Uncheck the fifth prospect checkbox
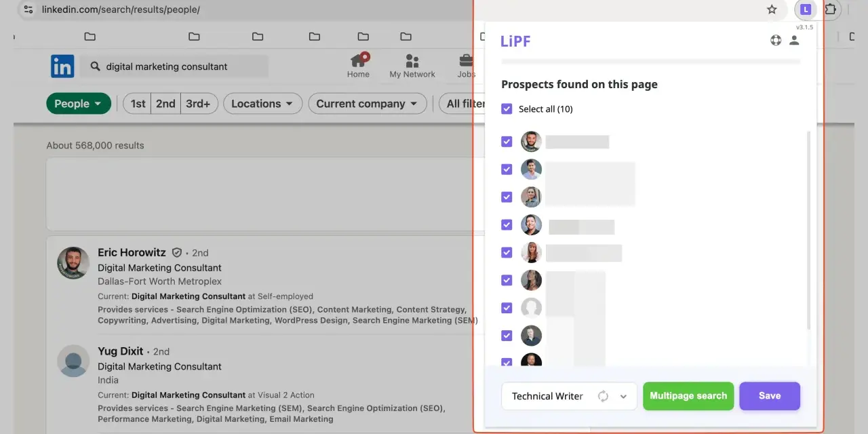 pos(507,252)
